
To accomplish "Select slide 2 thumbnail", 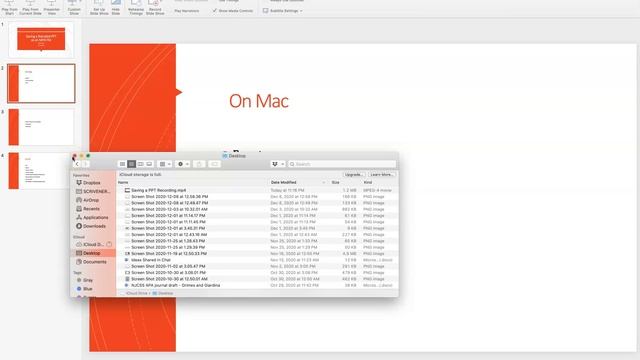I will point(41,83).
